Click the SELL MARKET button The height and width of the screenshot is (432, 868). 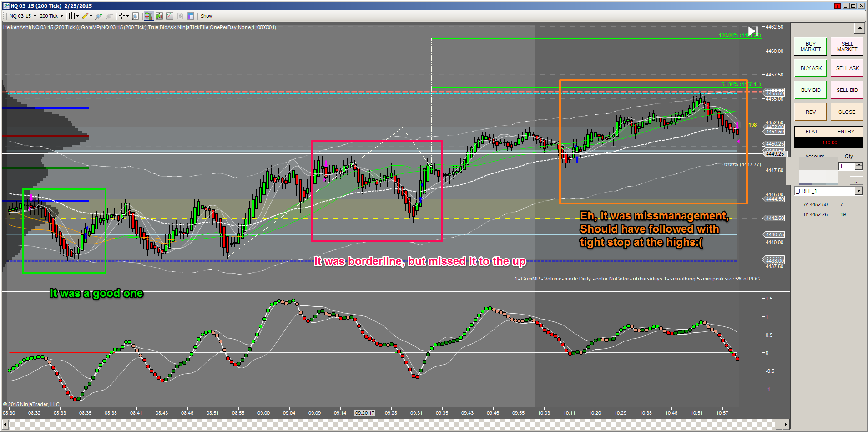pos(847,46)
